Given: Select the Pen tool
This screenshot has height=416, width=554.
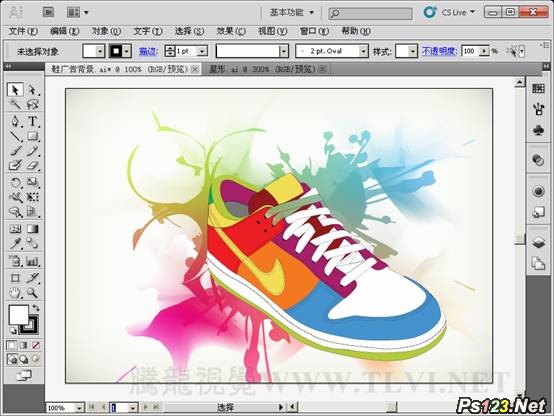Looking at the screenshot, I should (15, 121).
